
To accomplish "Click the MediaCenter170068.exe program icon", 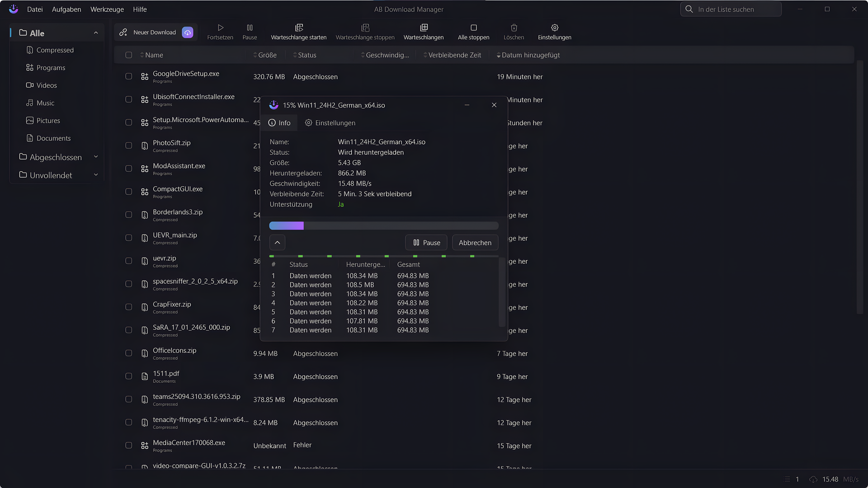I will click(x=145, y=446).
